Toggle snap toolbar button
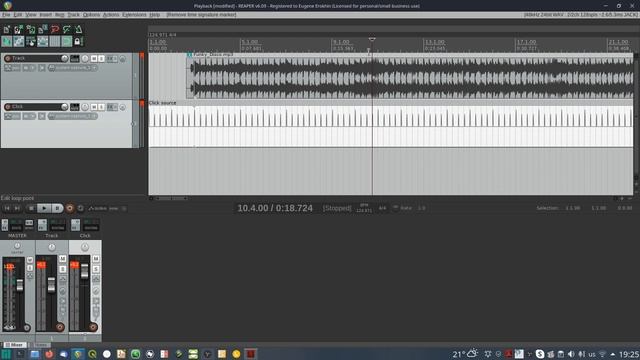 67,41
